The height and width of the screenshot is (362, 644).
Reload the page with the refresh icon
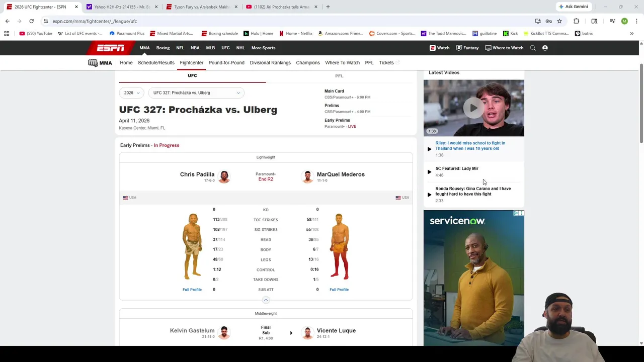pyautogui.click(x=31, y=21)
